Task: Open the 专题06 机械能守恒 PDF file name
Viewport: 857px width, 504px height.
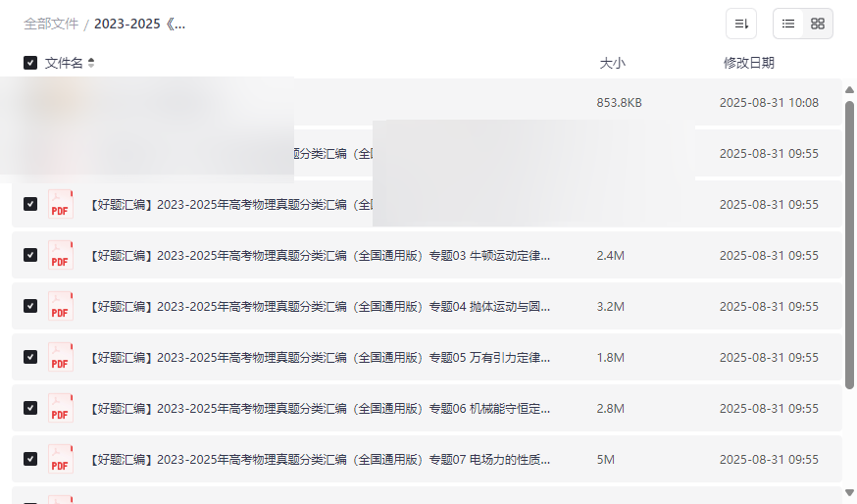Action: pos(320,409)
